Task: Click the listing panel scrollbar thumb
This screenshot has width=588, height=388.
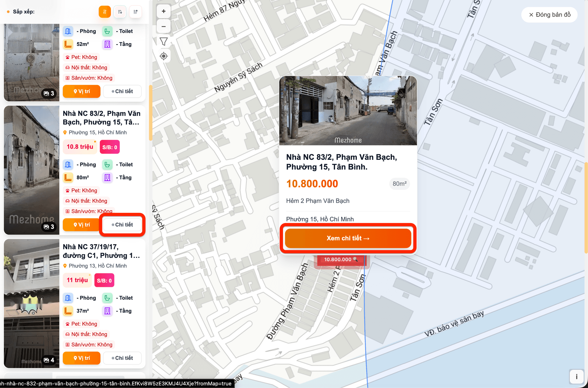Action: (x=150, y=113)
